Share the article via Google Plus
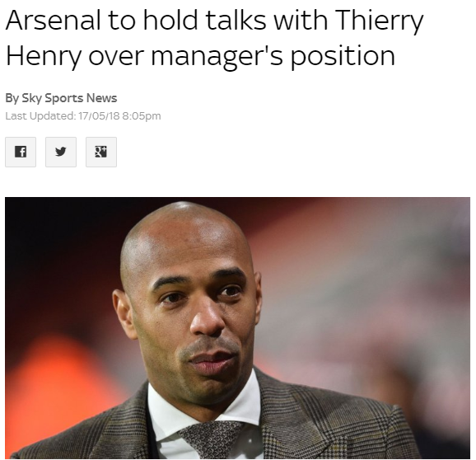 pyautogui.click(x=101, y=152)
